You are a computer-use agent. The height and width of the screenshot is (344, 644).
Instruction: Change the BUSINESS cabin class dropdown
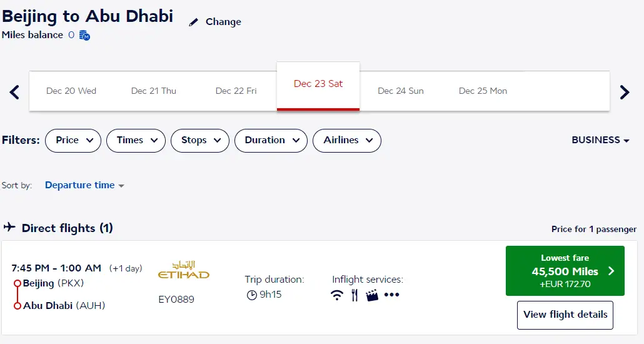pos(600,140)
